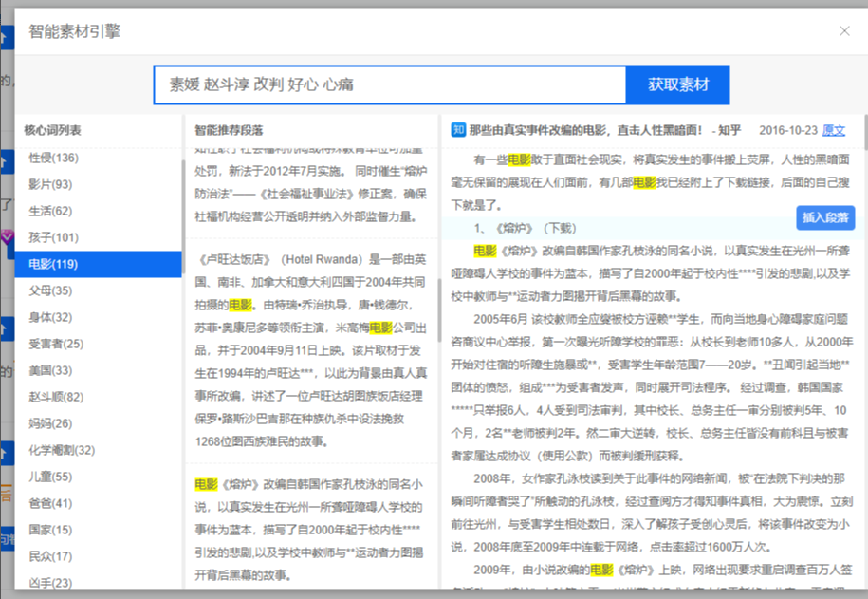Click the 核心词列表 scrollbar
Screen dimensions: 868x599
[x=183, y=216]
